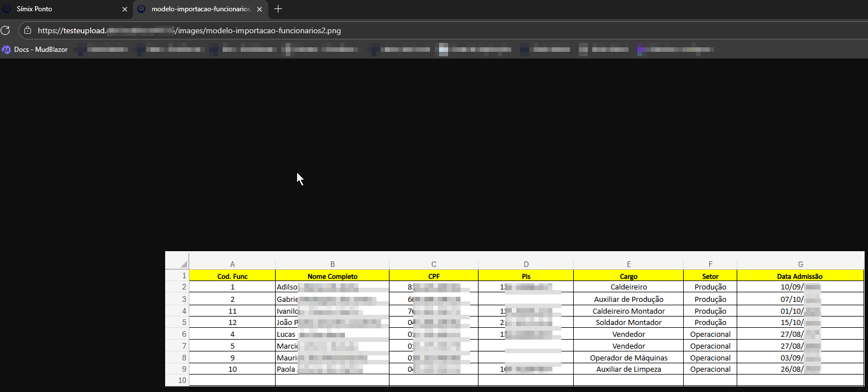The width and height of the screenshot is (868, 392).
Task: Select column E header letter
Action: [628, 264]
